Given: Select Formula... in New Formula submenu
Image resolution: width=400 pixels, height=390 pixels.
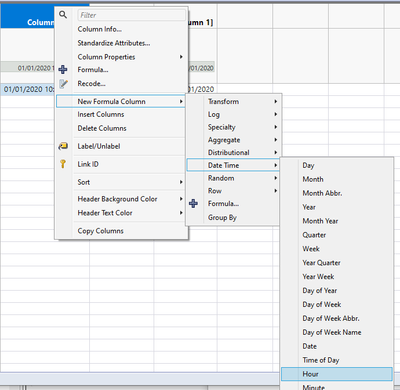Looking at the screenshot, I should coord(223,203).
